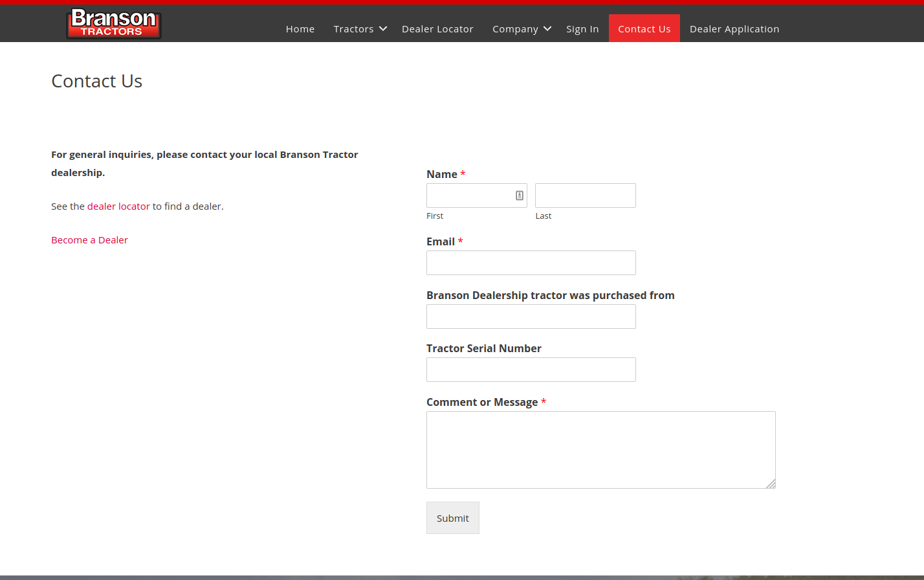Click the Branson Dealership purchased-from field

[531, 317]
